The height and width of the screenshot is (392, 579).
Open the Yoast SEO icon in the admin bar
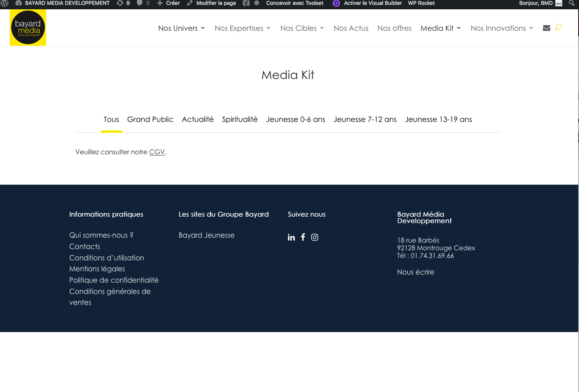tap(246, 3)
